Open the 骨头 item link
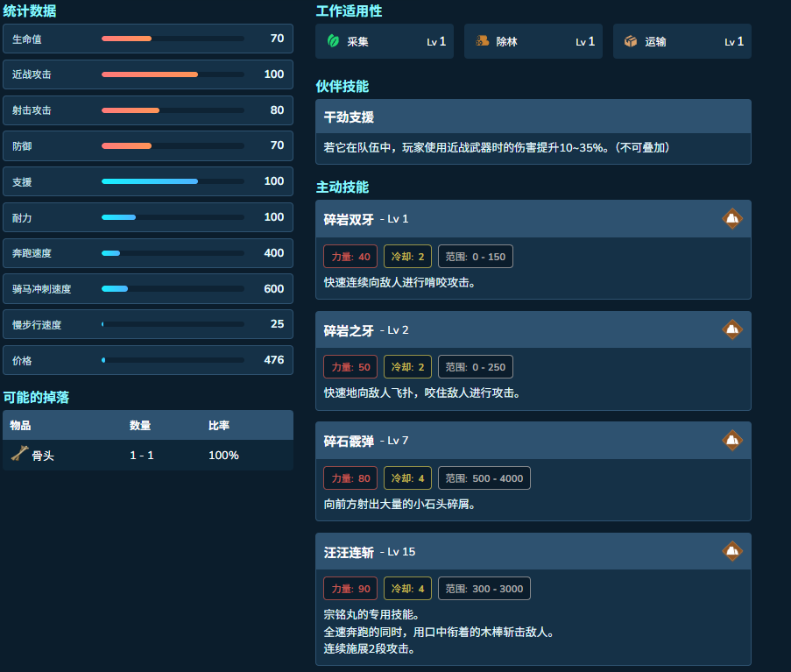 pos(43,456)
